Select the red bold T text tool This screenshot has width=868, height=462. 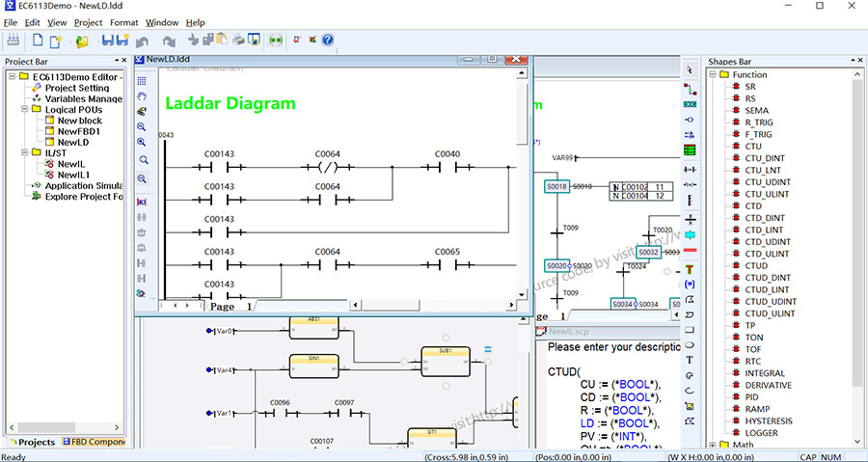(690, 270)
